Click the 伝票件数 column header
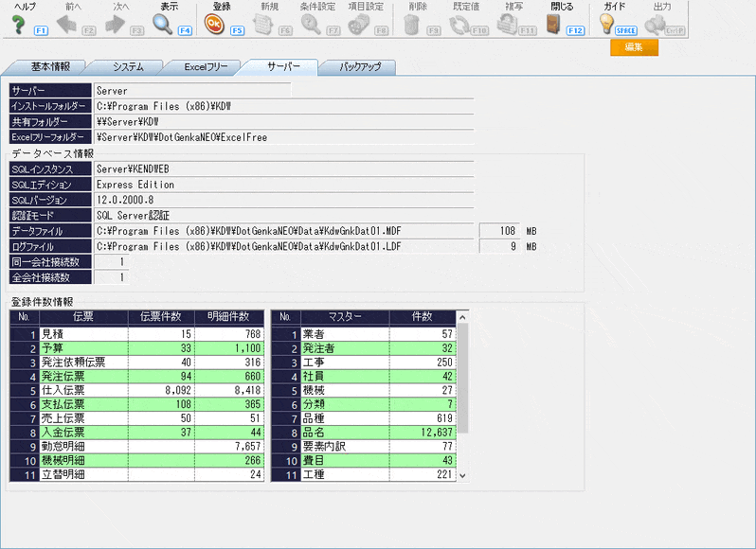 pos(161,317)
